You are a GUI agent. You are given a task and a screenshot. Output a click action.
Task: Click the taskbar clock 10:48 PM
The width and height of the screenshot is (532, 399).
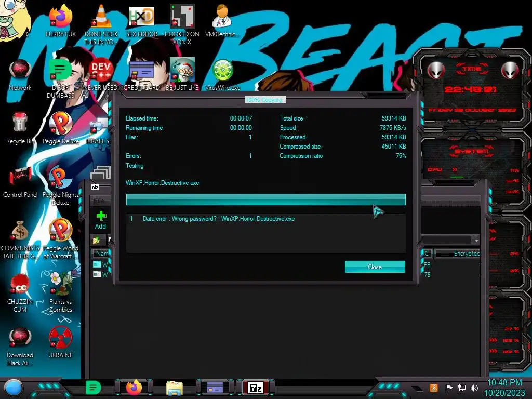point(504,383)
